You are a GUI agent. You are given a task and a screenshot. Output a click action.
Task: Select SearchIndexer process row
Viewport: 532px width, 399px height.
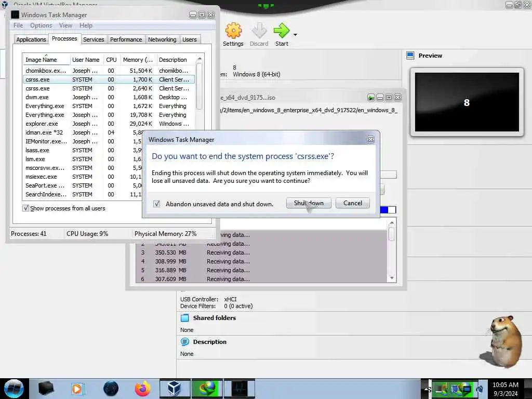pyautogui.click(x=83, y=194)
